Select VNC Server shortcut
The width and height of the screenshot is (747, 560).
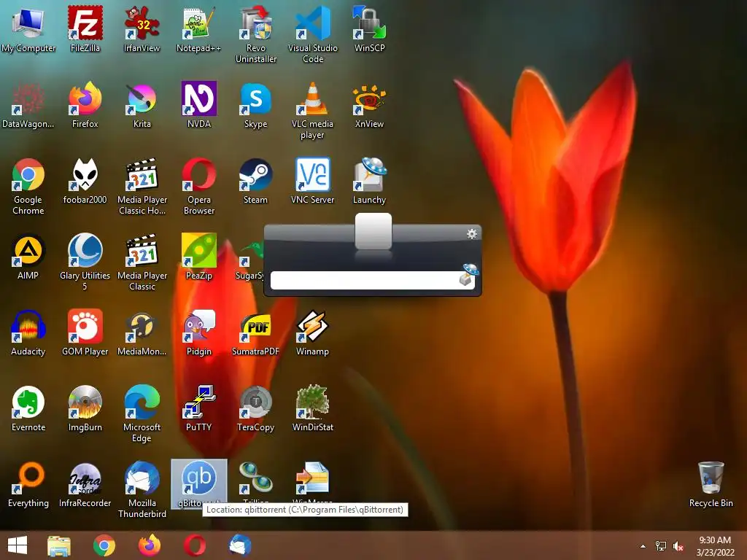click(312, 181)
